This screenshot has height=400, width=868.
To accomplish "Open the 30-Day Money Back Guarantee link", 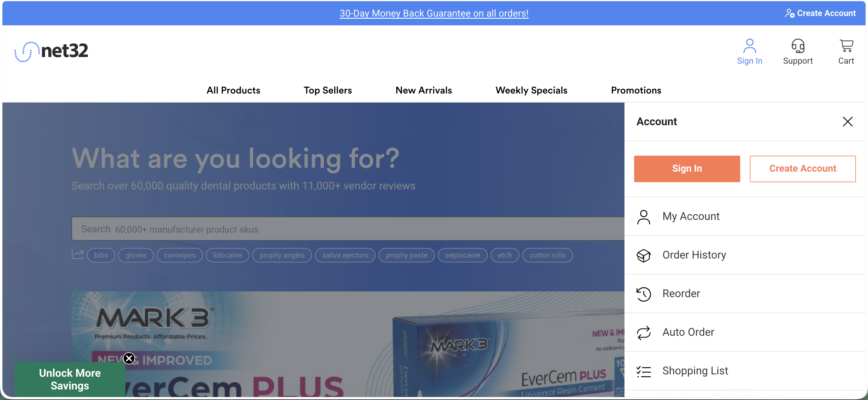I will pos(434,13).
